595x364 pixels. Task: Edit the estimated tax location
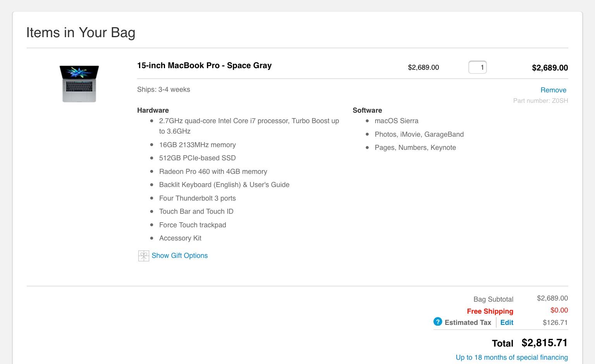click(507, 323)
